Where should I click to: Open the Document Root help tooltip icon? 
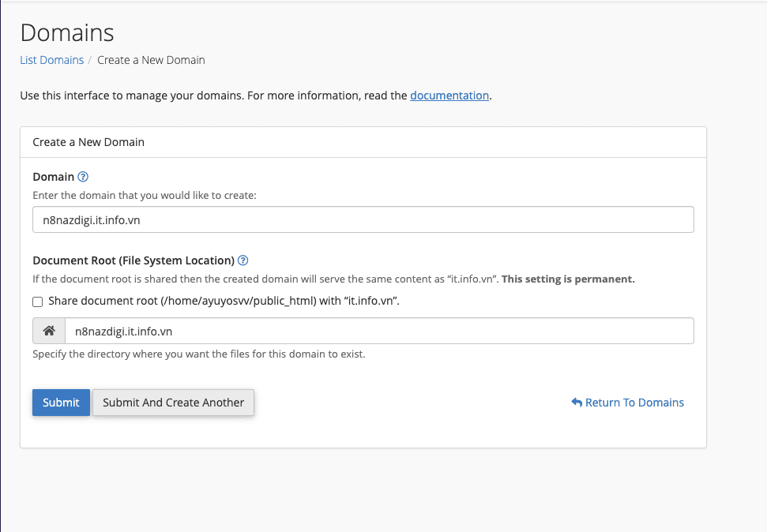243,260
